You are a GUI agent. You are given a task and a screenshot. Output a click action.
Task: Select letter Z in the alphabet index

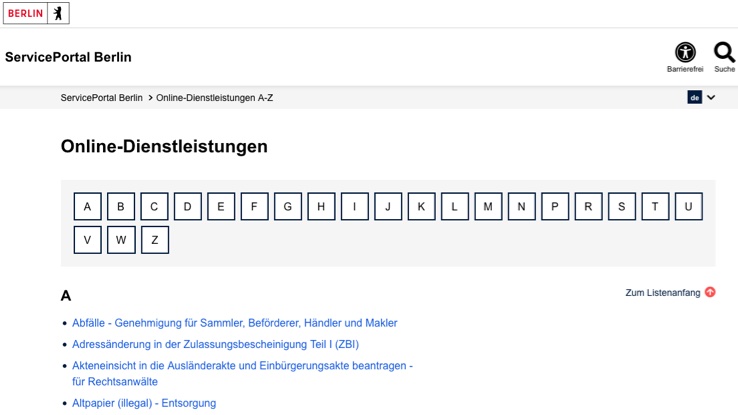[154, 240]
